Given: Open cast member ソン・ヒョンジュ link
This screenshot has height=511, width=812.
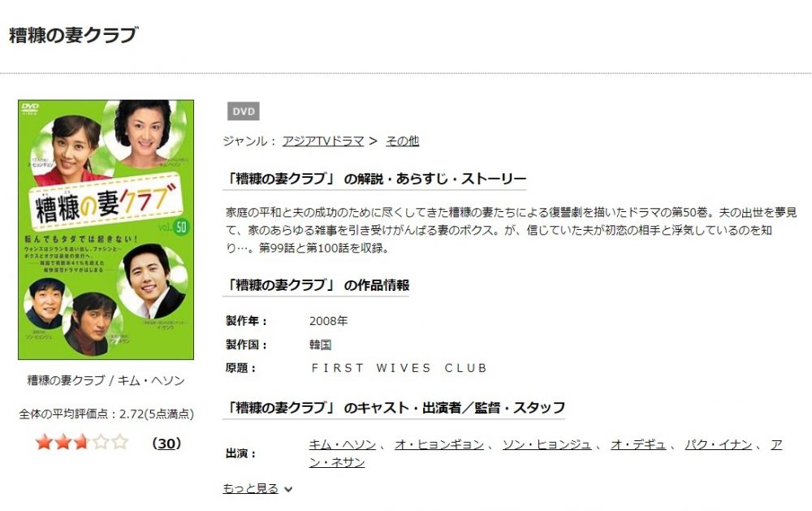Looking at the screenshot, I should [546, 444].
